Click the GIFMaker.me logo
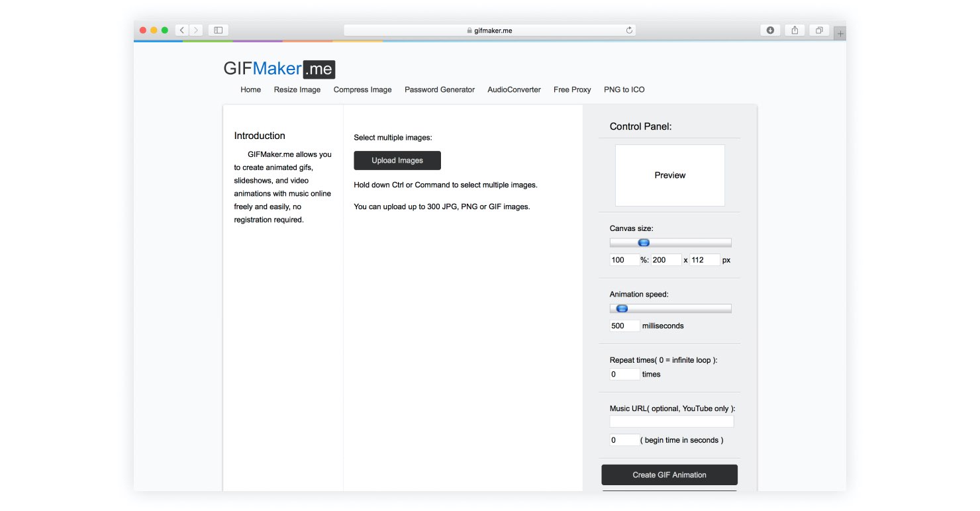This screenshot has height=511, width=980. [279, 69]
